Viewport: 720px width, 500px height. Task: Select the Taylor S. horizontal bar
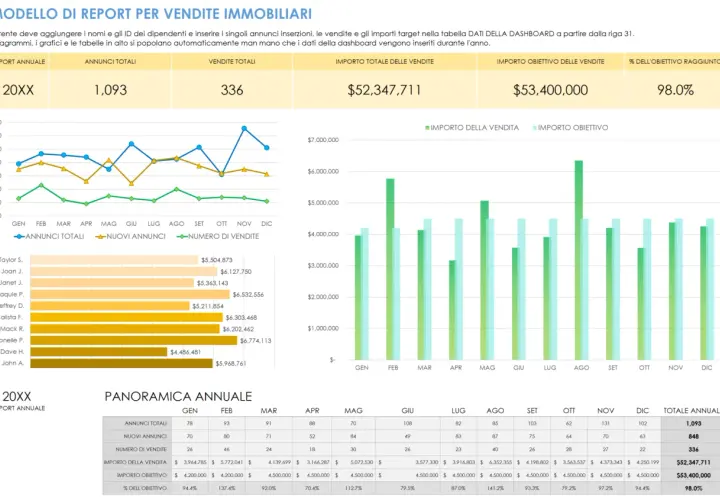pyautogui.click(x=114, y=260)
